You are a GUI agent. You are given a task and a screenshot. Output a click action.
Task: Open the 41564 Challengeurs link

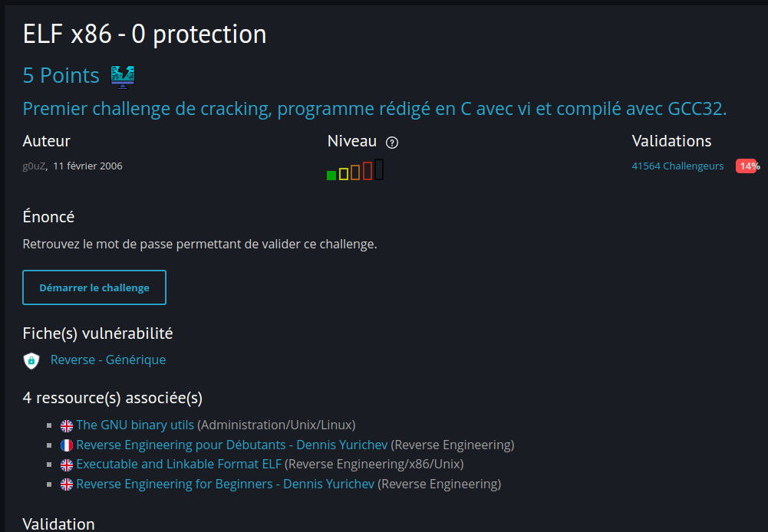pos(677,166)
